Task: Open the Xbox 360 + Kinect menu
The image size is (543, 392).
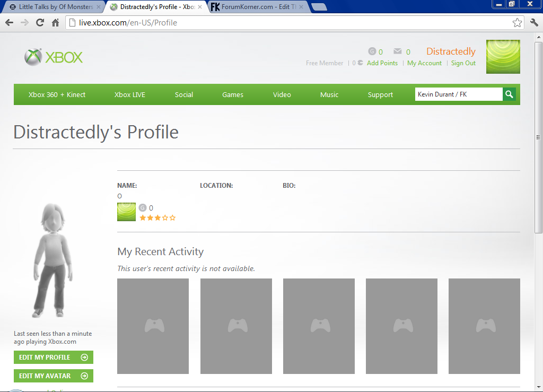Action: point(57,94)
